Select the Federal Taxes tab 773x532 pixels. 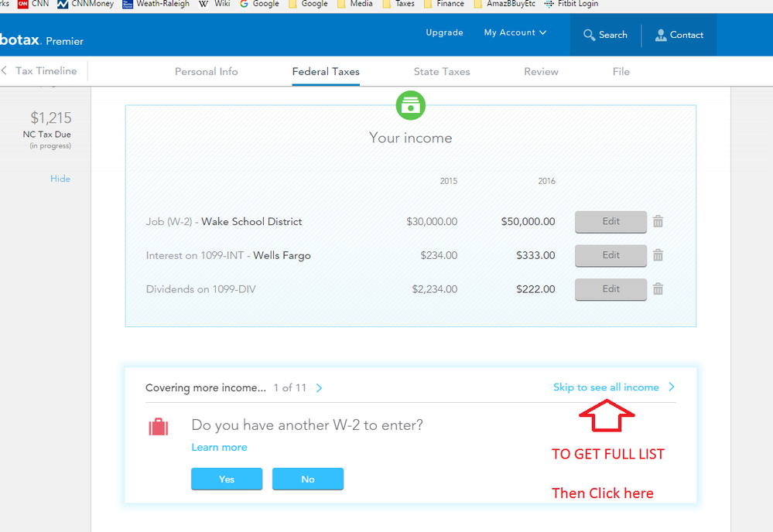point(326,72)
